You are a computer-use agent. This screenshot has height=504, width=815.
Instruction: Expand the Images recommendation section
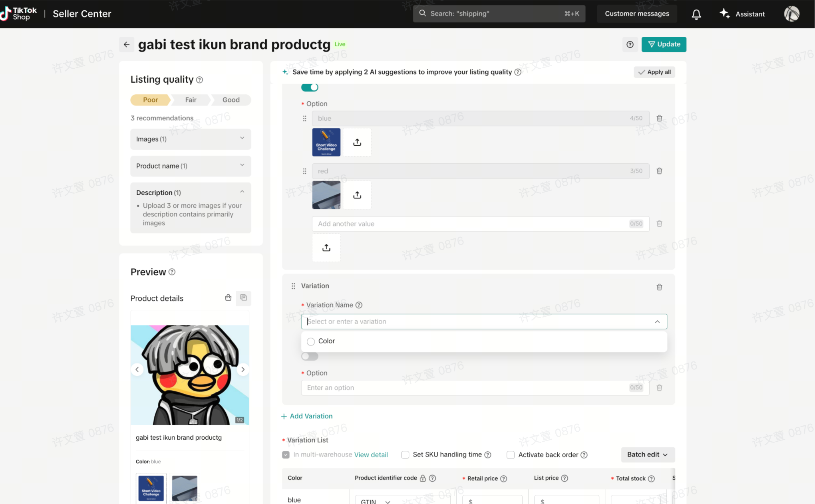(x=191, y=139)
